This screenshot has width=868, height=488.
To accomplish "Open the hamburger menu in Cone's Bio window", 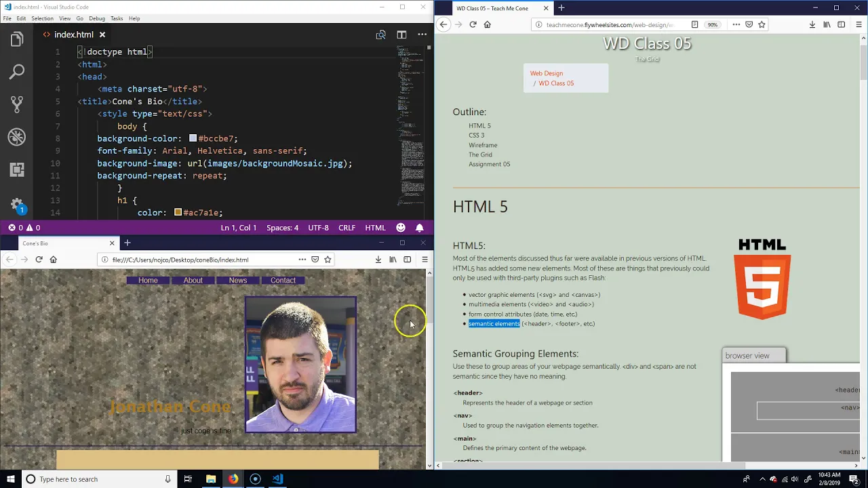I will pos(425,260).
